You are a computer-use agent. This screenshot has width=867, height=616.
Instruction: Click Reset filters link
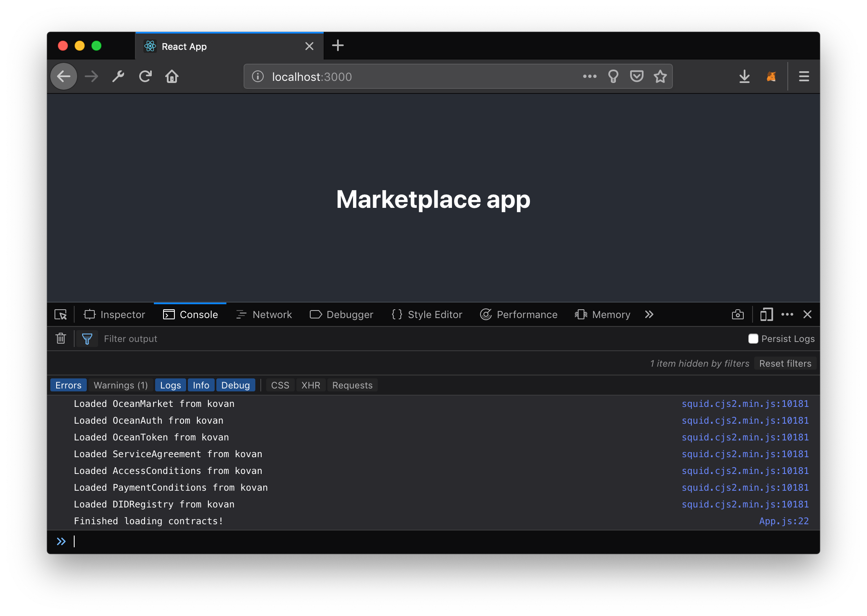(x=787, y=362)
